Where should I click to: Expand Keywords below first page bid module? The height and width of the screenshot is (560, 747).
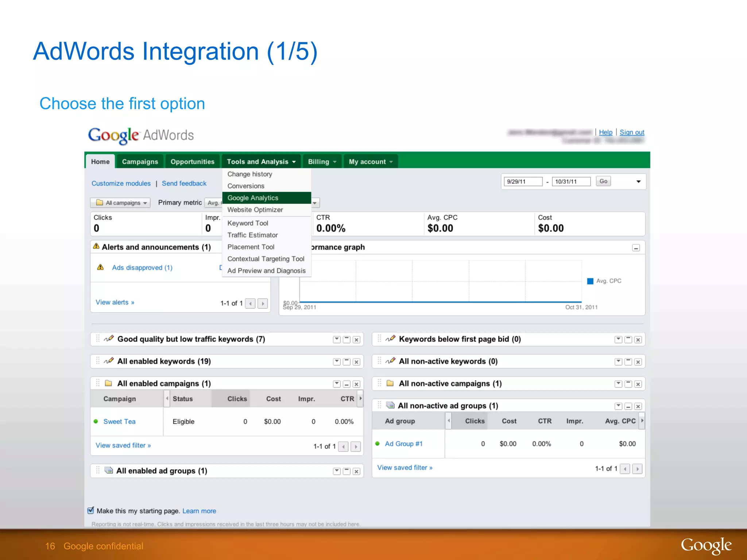(628, 339)
